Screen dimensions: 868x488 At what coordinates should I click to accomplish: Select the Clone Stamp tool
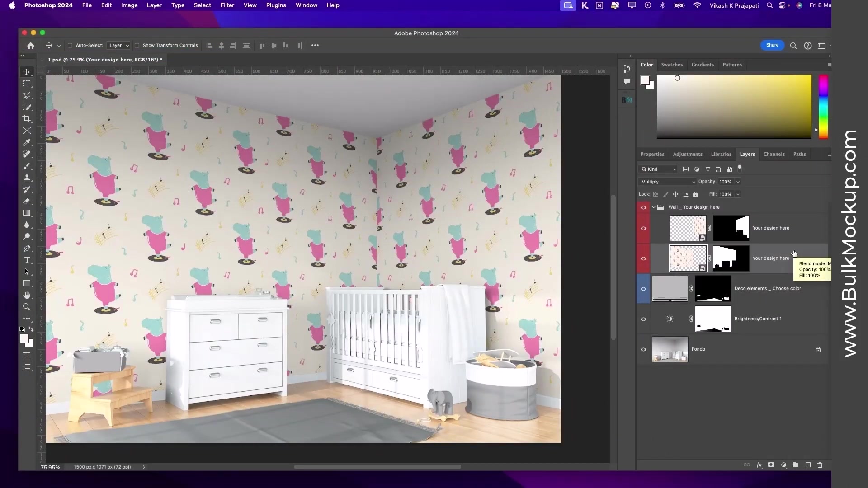click(x=27, y=178)
